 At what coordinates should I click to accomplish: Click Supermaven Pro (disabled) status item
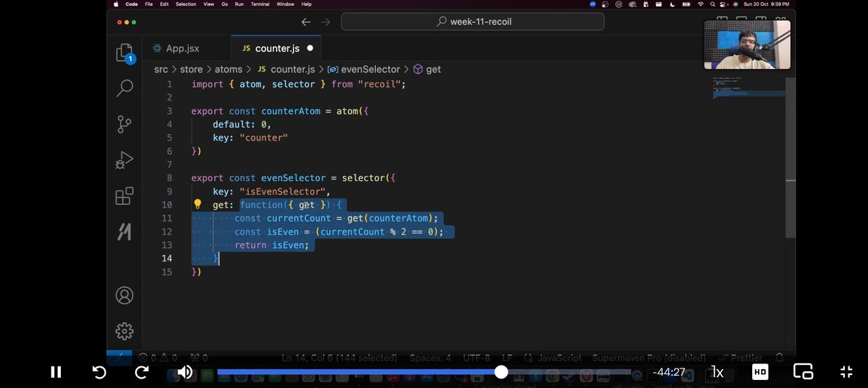click(x=649, y=358)
